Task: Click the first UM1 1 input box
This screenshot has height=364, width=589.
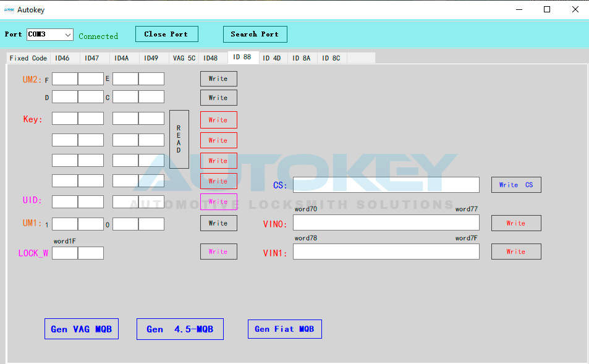Action: [65, 224]
